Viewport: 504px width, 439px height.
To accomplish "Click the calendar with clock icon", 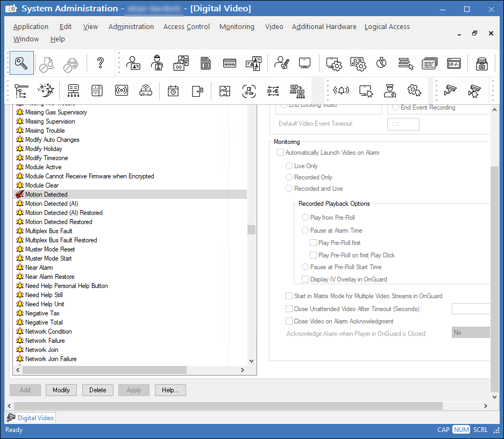I will click(x=173, y=91).
